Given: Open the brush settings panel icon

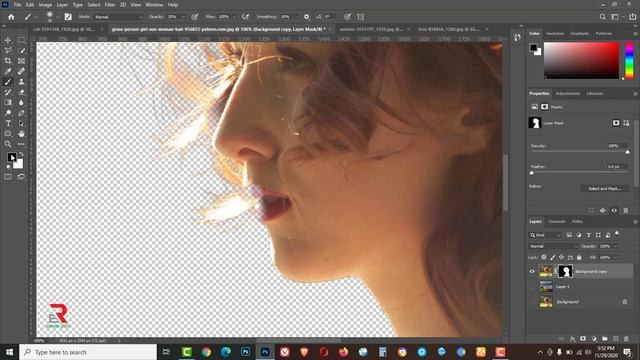Looking at the screenshot, I should (68, 17).
